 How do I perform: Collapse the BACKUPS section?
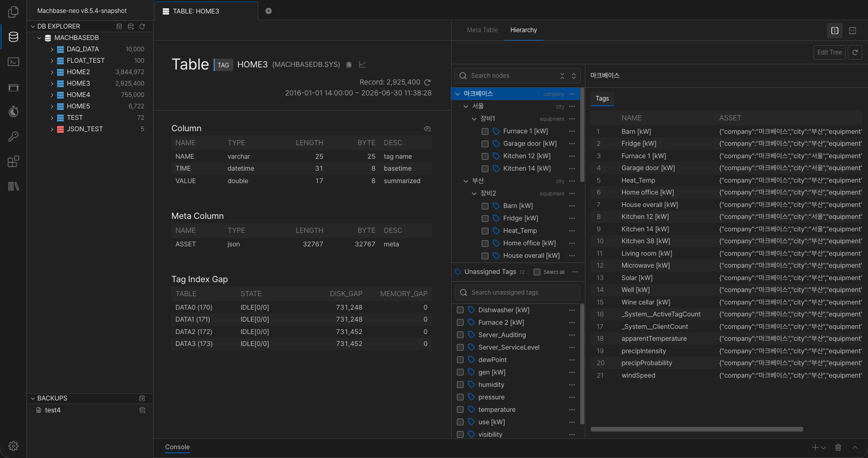pos(33,398)
